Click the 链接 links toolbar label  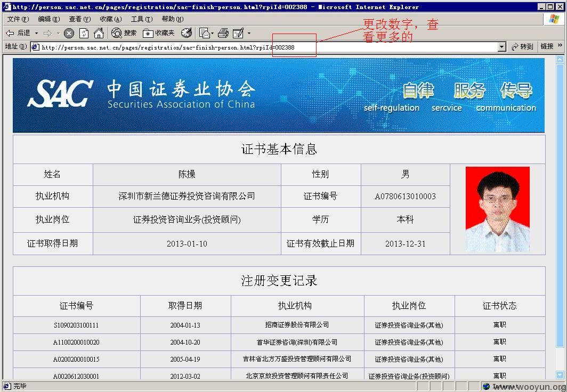[x=547, y=46]
